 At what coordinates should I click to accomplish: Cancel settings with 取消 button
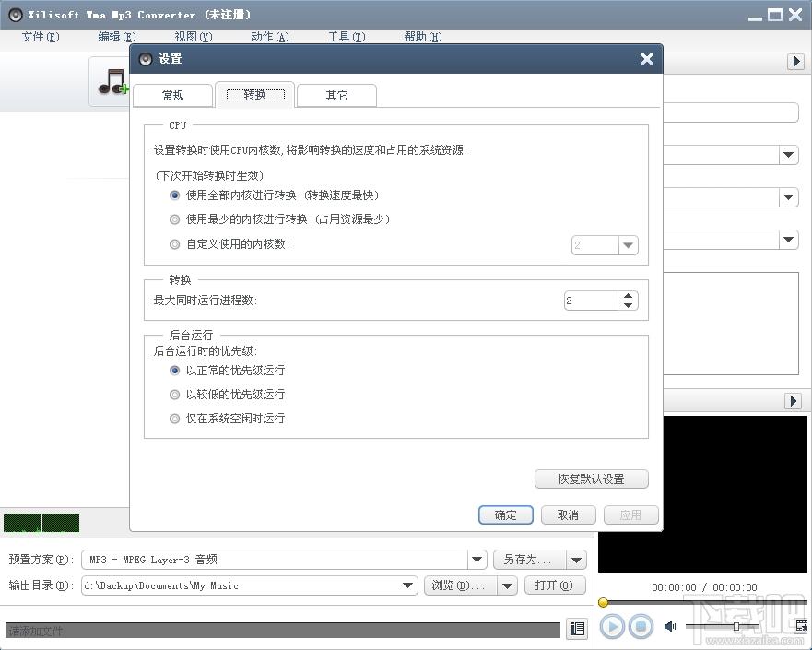point(568,515)
